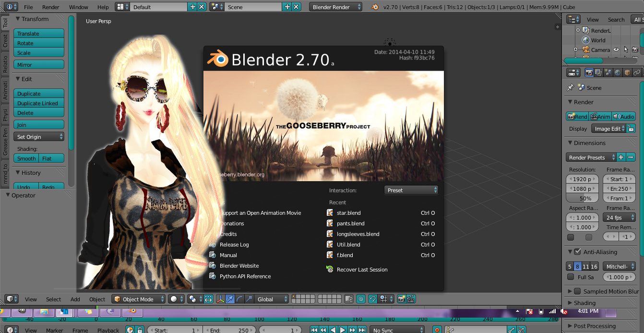Click the OpenGL render animation clapper icon

click(411, 299)
